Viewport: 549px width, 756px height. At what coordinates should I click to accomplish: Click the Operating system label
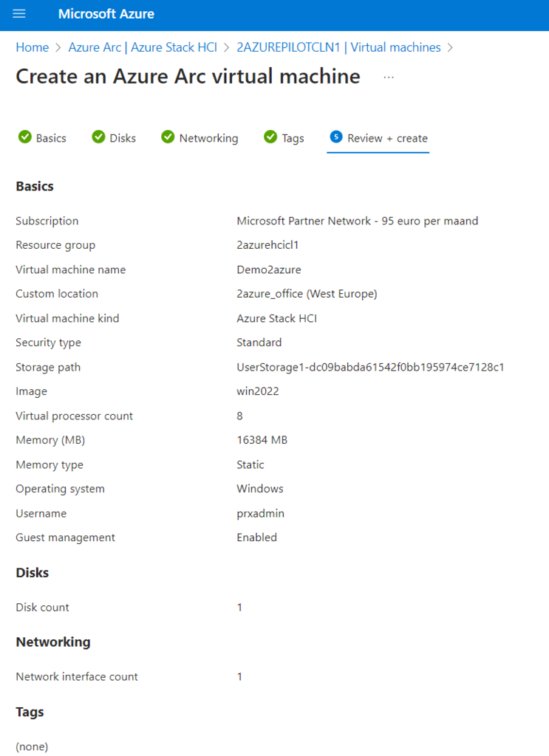[61, 489]
